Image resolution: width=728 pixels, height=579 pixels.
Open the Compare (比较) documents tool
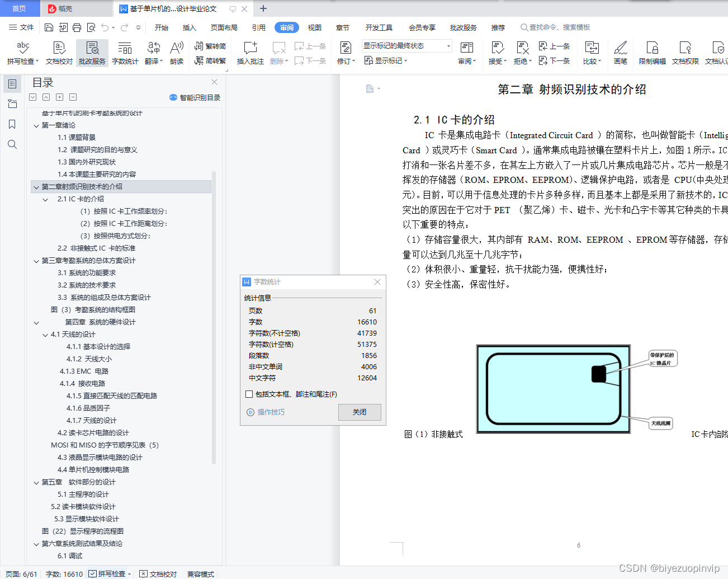pyautogui.click(x=592, y=53)
